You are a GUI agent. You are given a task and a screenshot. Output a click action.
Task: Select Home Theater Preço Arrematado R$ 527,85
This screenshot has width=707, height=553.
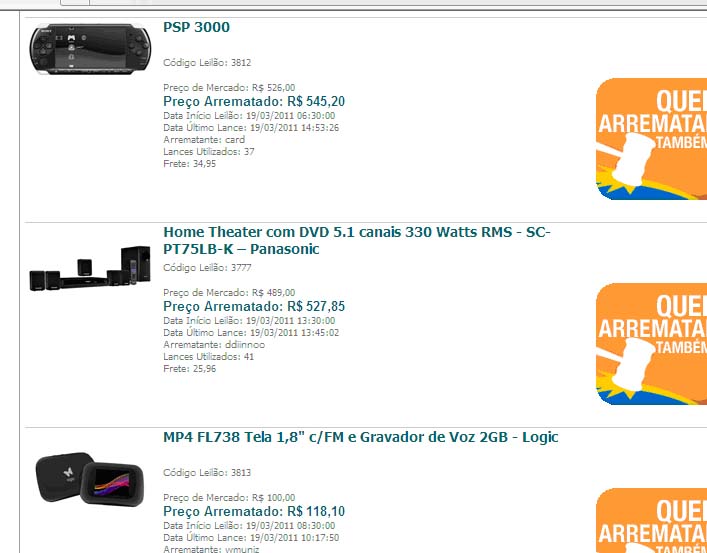coord(254,306)
